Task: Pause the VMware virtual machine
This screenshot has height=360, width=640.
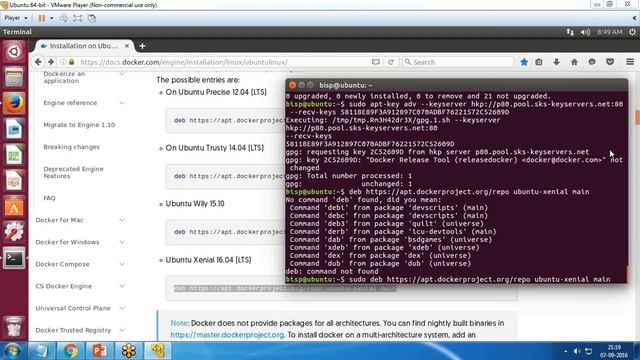Action: [42, 18]
